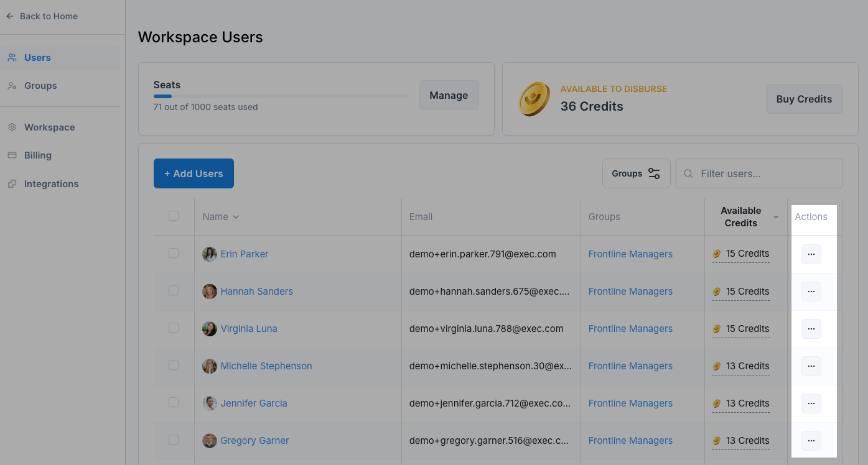Click email demo+erin.parker.791@exec.com
The height and width of the screenshot is (465, 868).
tap(482, 254)
